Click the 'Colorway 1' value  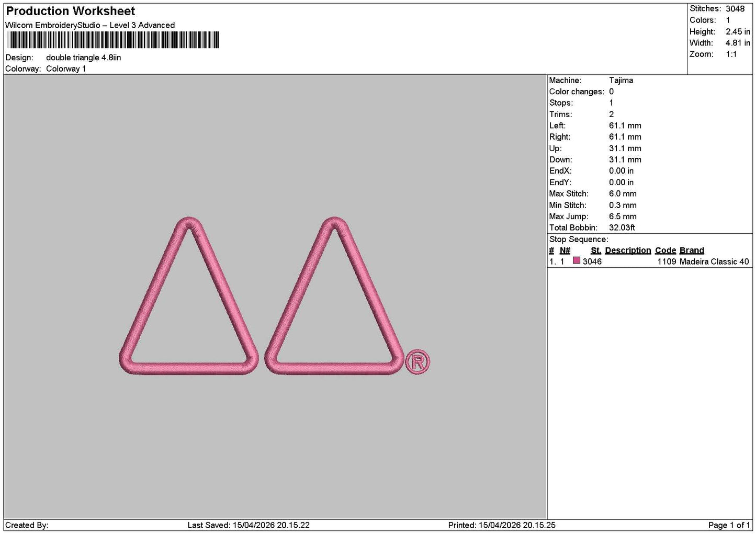click(66, 69)
